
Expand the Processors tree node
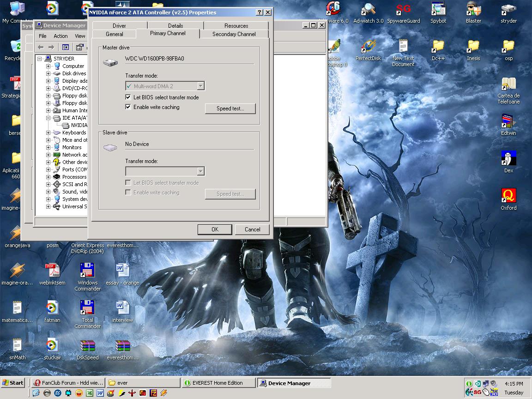pyautogui.click(x=48, y=177)
